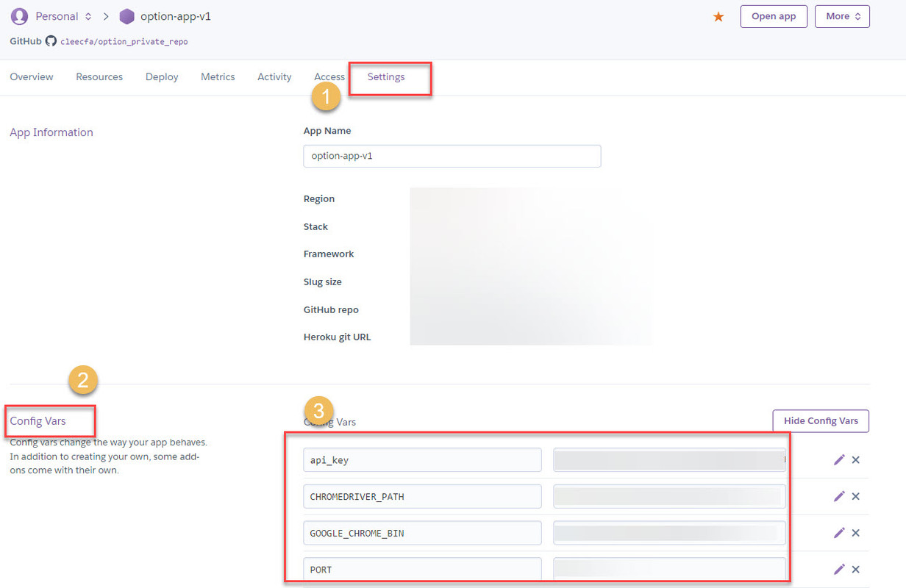Click the GOOGLE_CHROME_BIN value field
The image size is (906, 588).
(669, 533)
